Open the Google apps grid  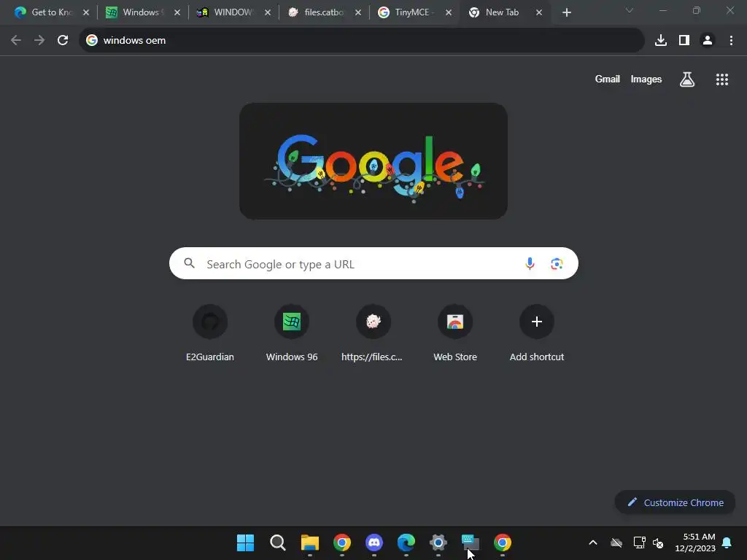coord(722,79)
